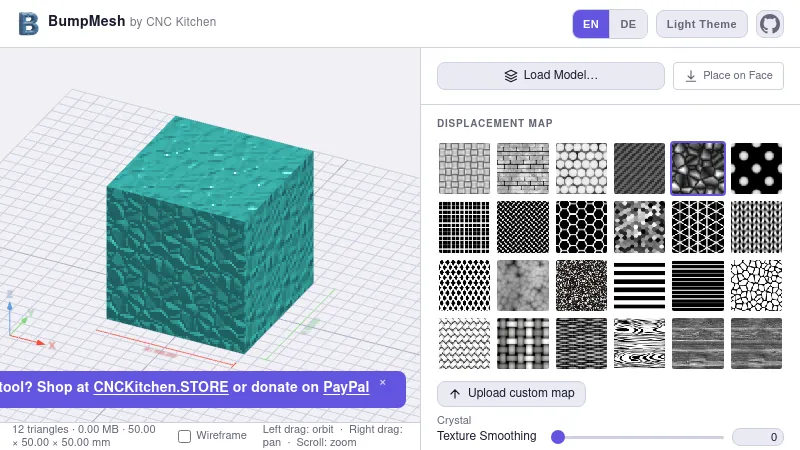
Task: Select the brick wall displacement map
Action: (x=523, y=168)
